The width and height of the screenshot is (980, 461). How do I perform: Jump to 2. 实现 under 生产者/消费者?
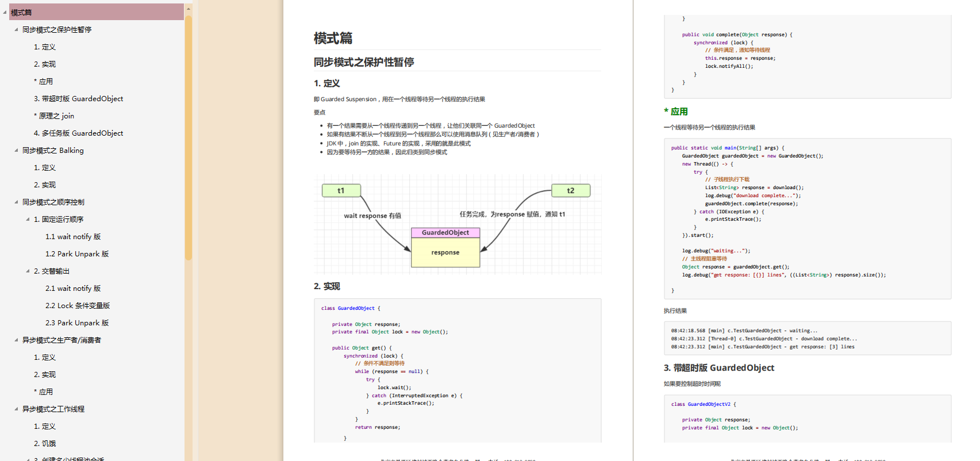click(45, 374)
